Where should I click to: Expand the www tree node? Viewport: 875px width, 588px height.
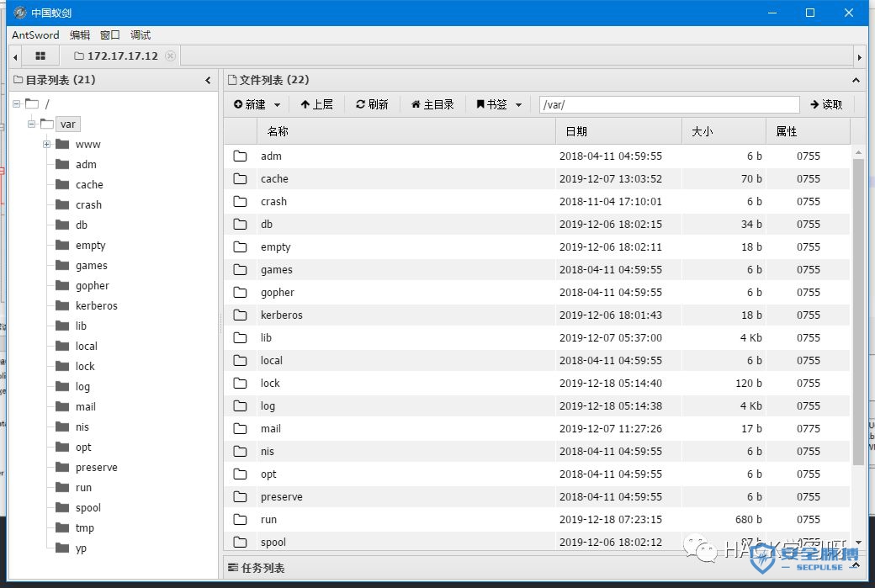pyautogui.click(x=47, y=144)
